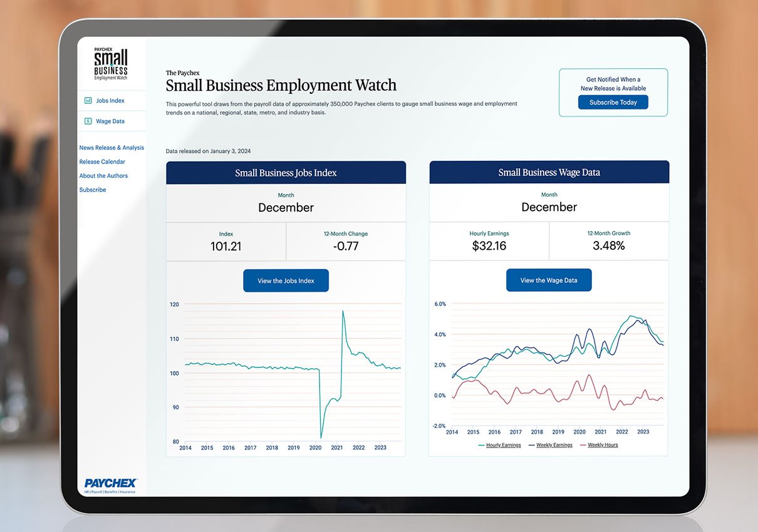Click the Paychex logo at the sidebar bottom

click(x=111, y=486)
